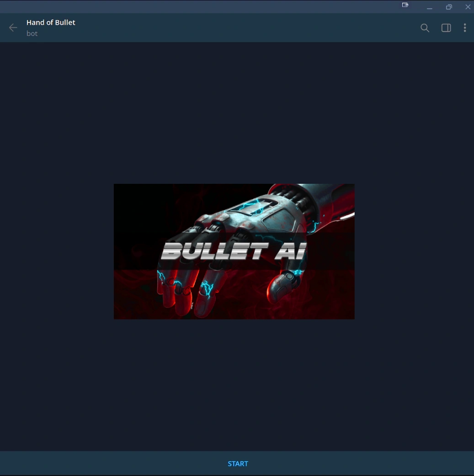
Task: Click the system tray screenshot icon
Action: click(x=405, y=5)
